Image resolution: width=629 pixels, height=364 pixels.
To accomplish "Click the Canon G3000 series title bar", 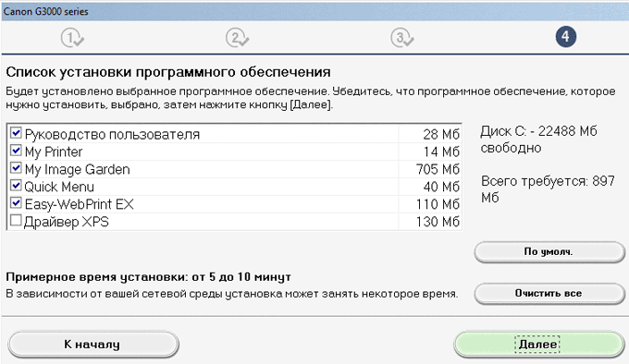I will coord(314,11).
